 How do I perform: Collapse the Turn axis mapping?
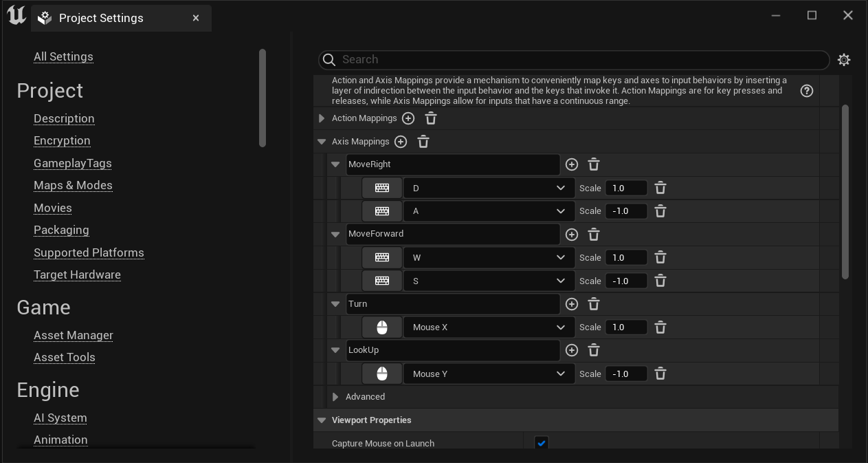[335, 304]
